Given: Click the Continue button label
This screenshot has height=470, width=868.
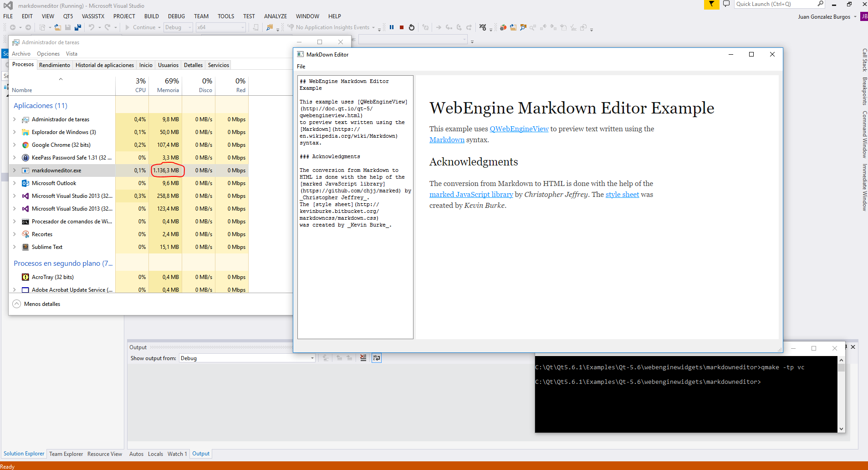Looking at the screenshot, I should (x=144, y=27).
